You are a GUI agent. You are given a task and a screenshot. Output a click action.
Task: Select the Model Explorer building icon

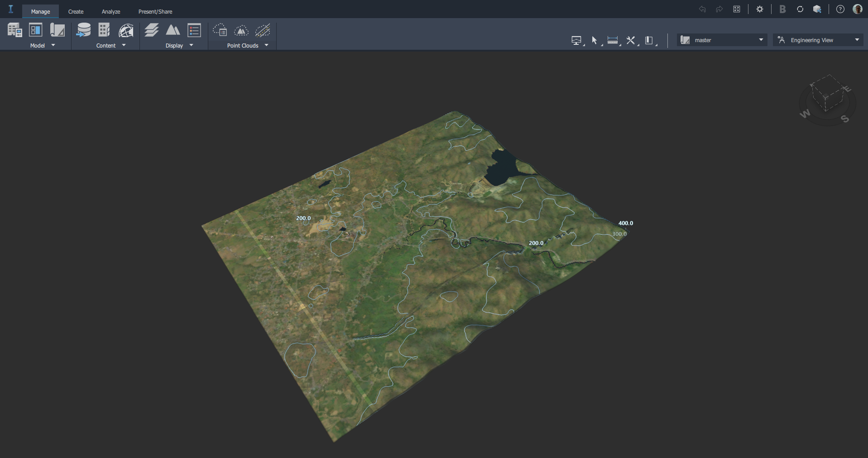pyautogui.click(x=15, y=30)
